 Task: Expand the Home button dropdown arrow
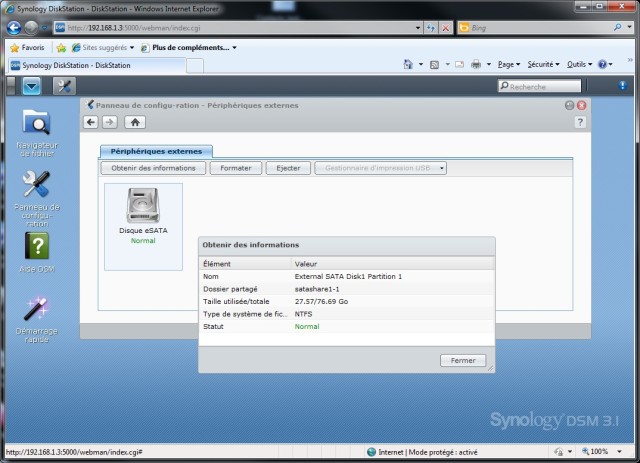coord(420,65)
